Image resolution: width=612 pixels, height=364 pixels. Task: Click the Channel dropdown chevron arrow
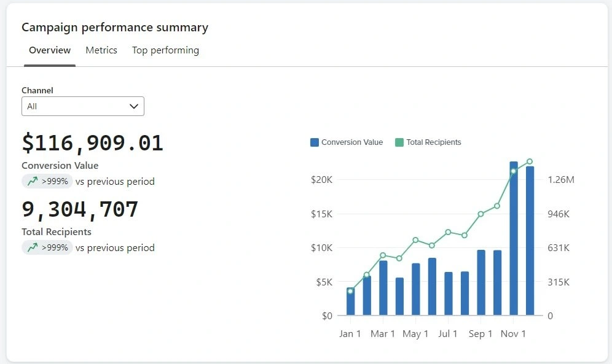(134, 106)
